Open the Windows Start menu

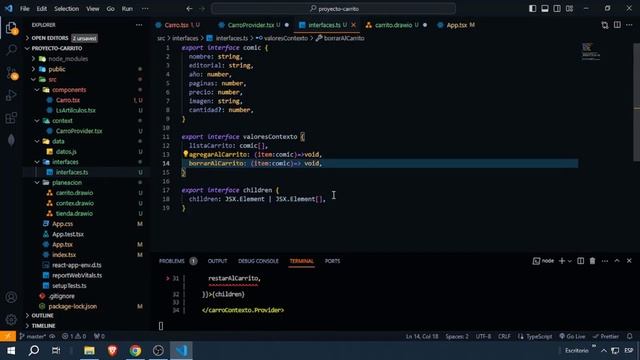(x=11, y=350)
